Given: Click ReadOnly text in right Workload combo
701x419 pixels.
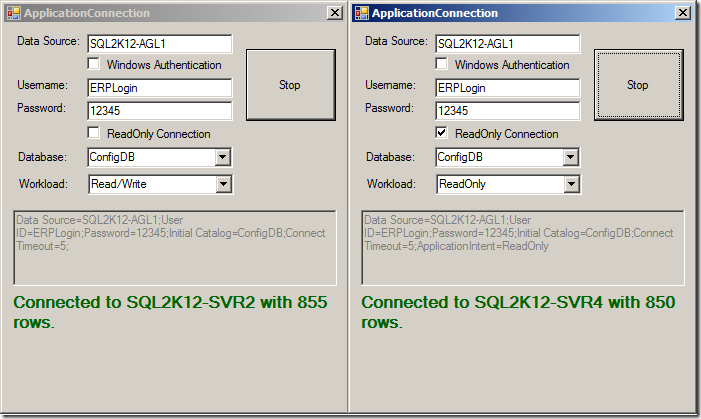Looking at the screenshot, I should click(462, 184).
